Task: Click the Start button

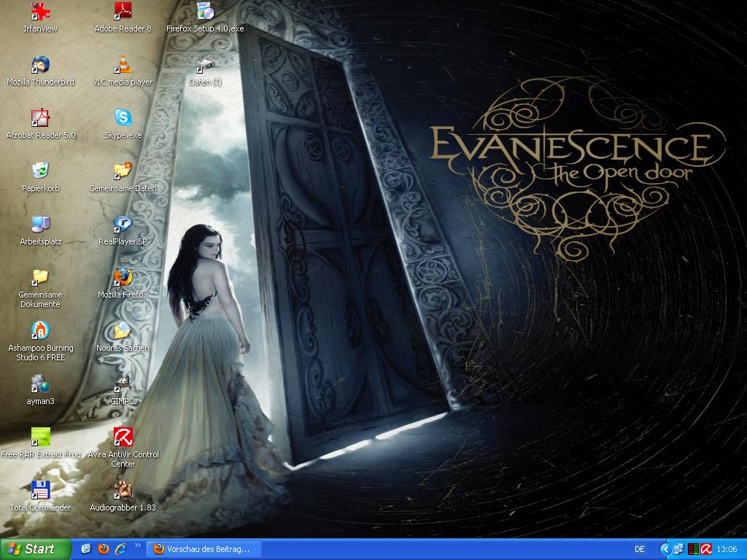Action: tap(35, 550)
